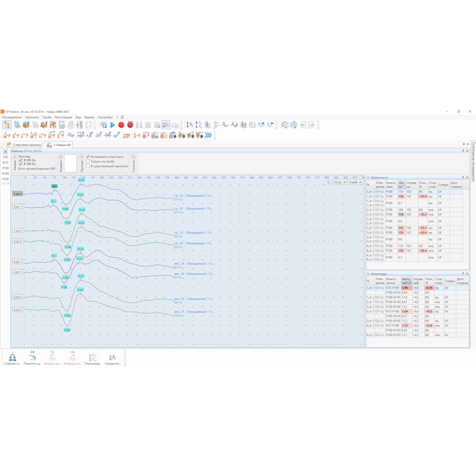
Task: Select the 4,ch 2 curve label
Action: tap(18, 310)
